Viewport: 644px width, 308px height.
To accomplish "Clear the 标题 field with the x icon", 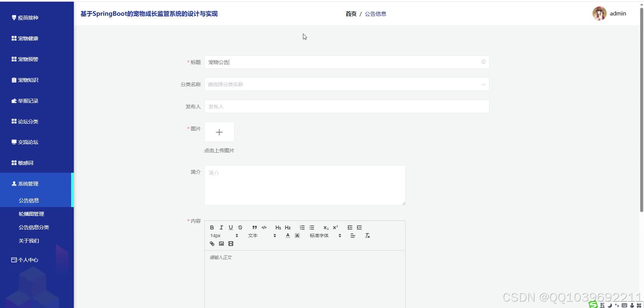I will [483, 62].
